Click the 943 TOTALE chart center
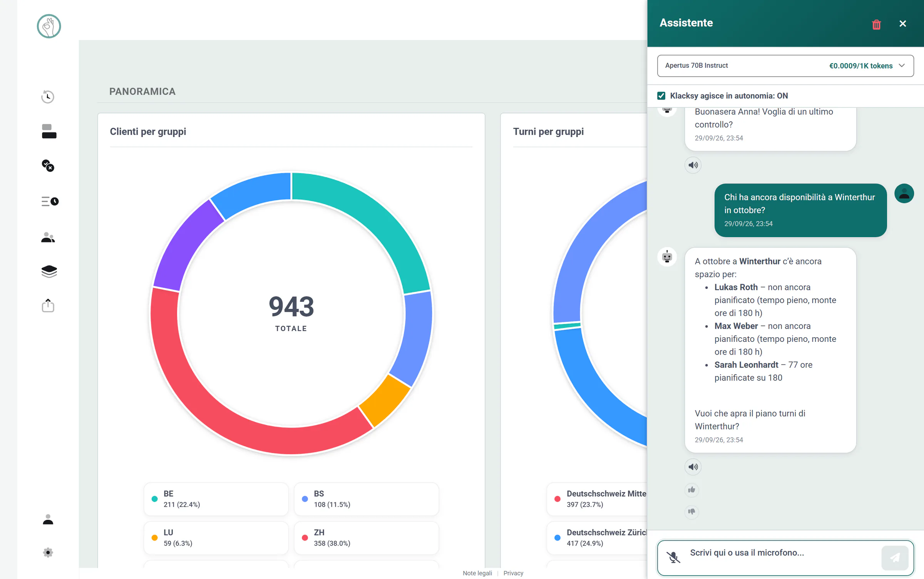The width and height of the screenshot is (924, 579). pyautogui.click(x=291, y=313)
